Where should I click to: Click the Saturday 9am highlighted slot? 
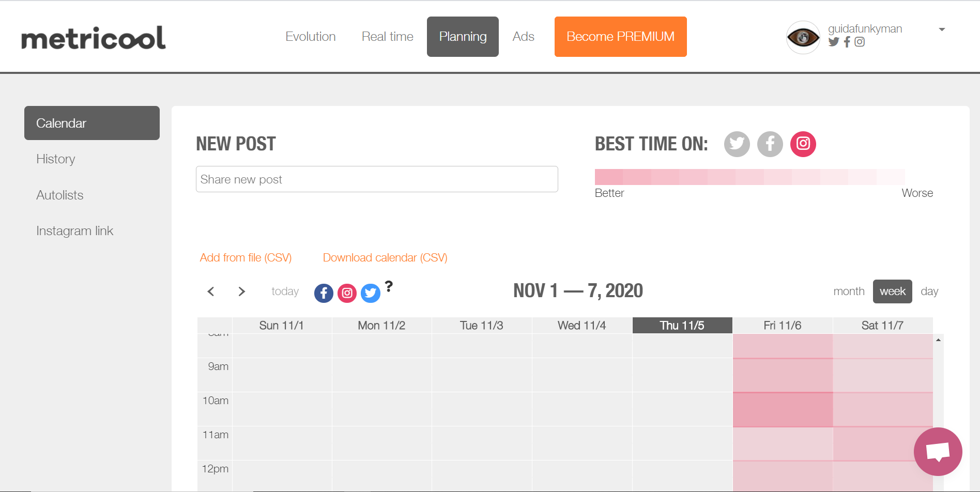click(883, 375)
